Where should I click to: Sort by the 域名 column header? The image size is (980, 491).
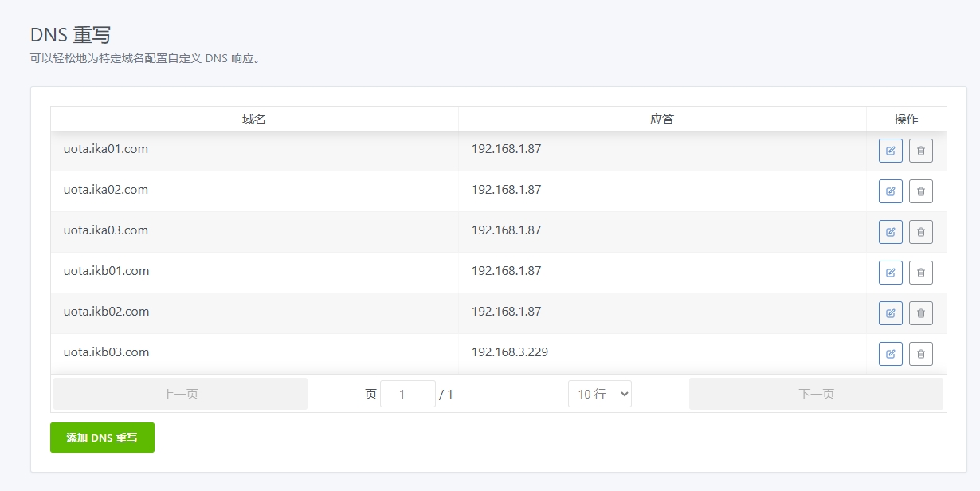254,119
